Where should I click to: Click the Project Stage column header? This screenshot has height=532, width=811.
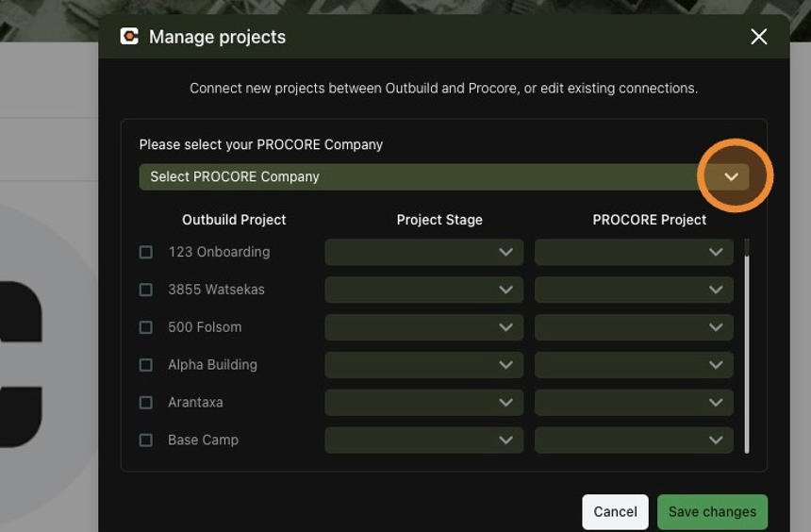[439, 220]
